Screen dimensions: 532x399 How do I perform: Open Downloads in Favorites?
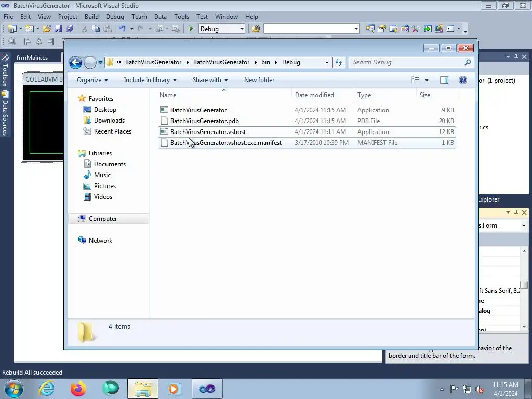[x=109, y=121]
